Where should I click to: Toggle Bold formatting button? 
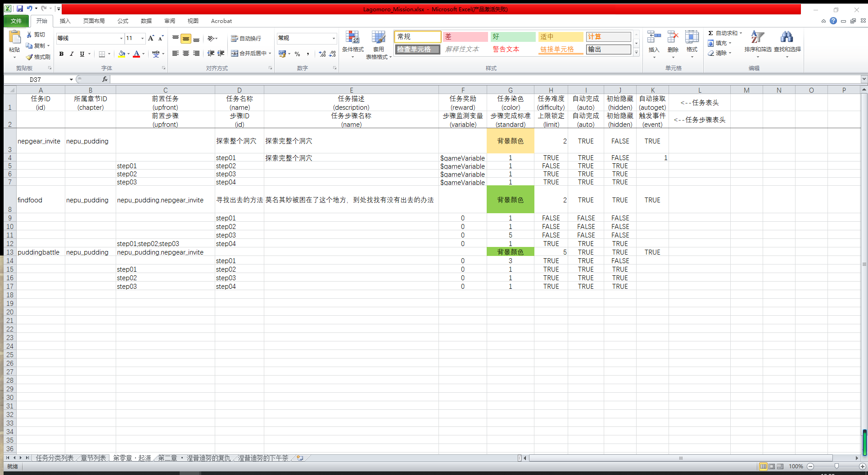click(x=61, y=54)
